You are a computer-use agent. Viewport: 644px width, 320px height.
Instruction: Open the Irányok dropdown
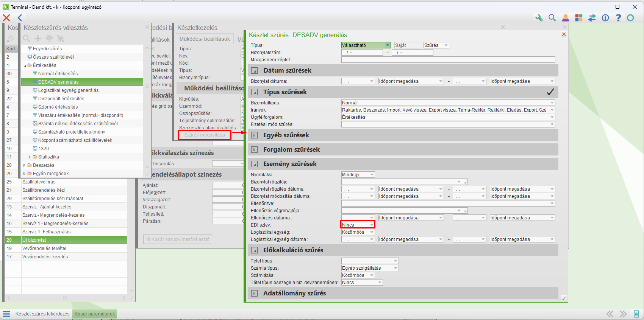point(552,110)
